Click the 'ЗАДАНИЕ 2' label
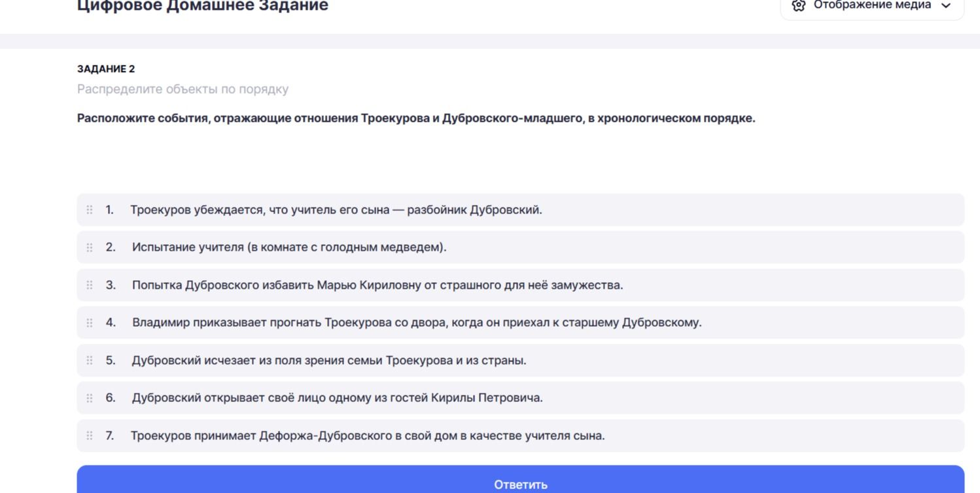Screen dimensions: 980x493 click(106, 69)
